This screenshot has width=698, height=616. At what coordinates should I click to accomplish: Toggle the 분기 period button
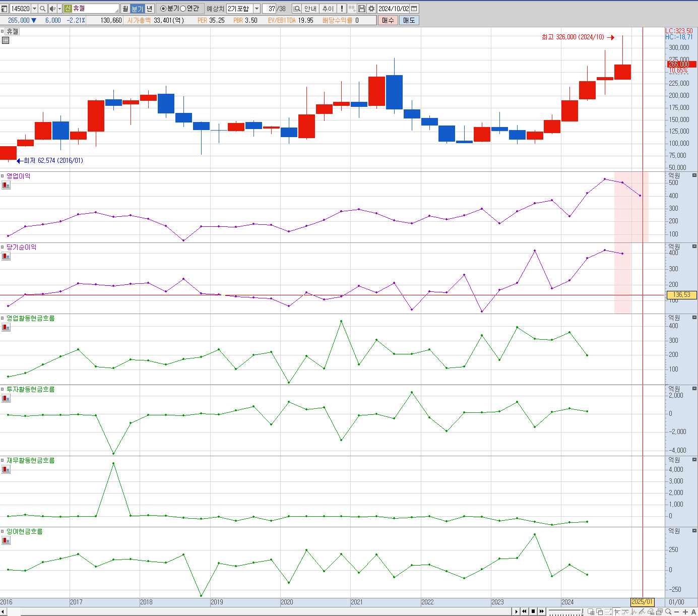[137, 9]
